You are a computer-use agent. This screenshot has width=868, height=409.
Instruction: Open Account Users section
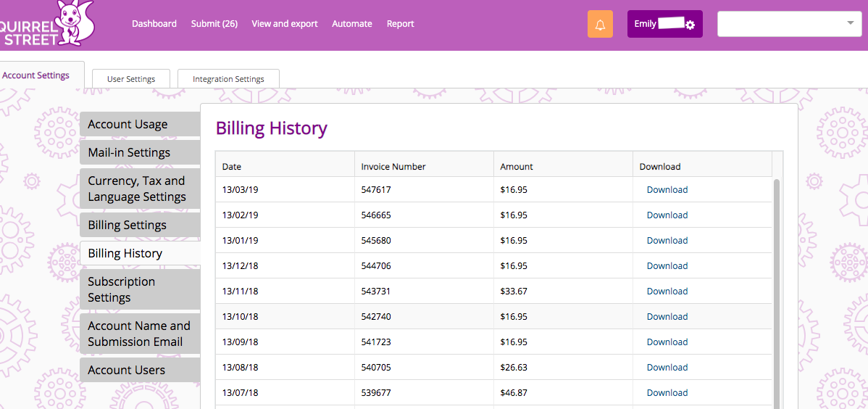[x=140, y=371]
